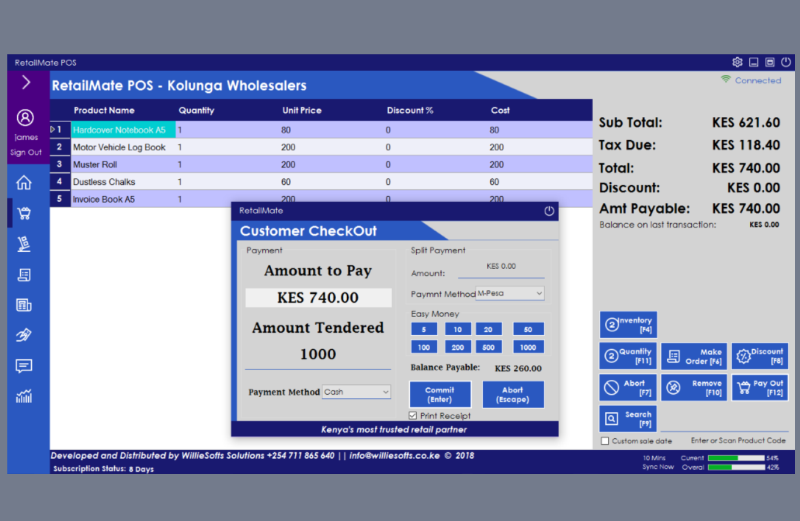Select row Muster Roll

(x=321, y=164)
